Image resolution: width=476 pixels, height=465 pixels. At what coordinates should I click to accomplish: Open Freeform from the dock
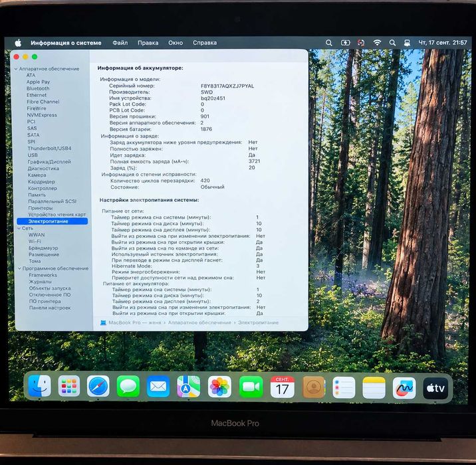(404, 388)
